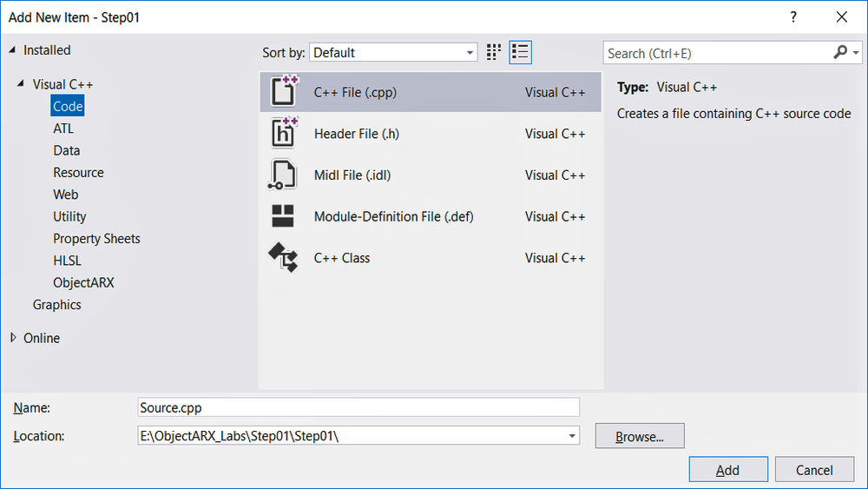Viewport: 868px width, 489px height.
Task: Select the Property Sheets category
Action: pos(97,239)
